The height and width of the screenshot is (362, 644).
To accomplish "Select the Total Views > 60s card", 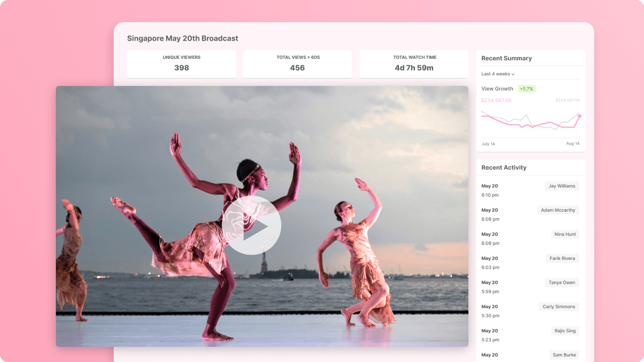I will 297,64.
